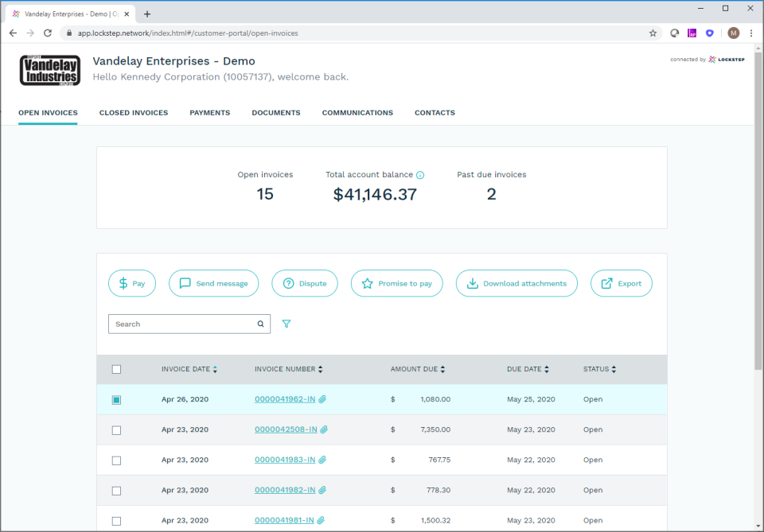Screen dimensions: 764x532
Task: Click the browser back arrow
Action: point(14,33)
